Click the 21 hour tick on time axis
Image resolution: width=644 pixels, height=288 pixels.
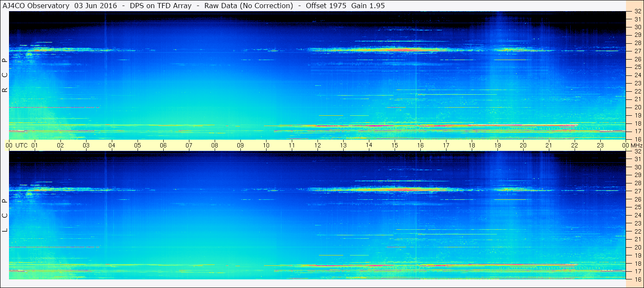click(x=549, y=145)
